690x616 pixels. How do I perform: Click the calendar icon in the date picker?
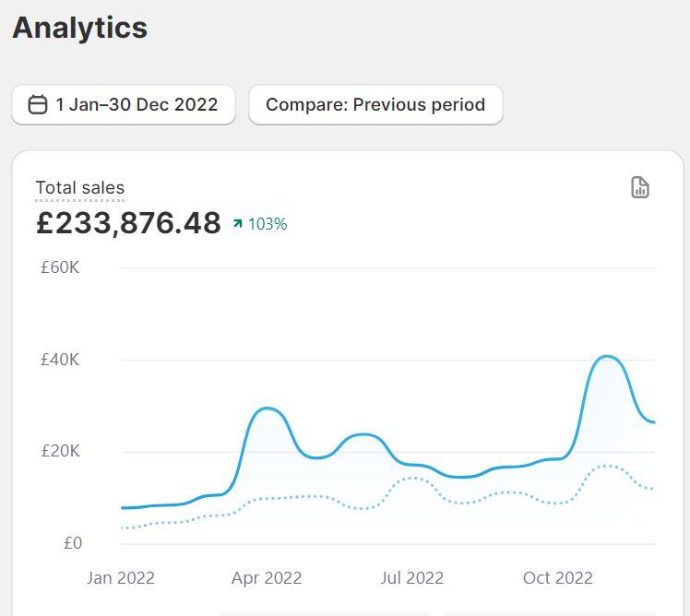coord(38,105)
